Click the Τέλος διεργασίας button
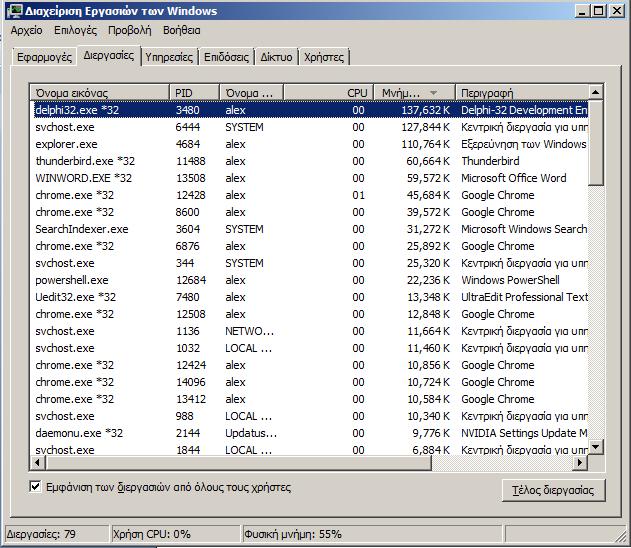 tap(553, 490)
